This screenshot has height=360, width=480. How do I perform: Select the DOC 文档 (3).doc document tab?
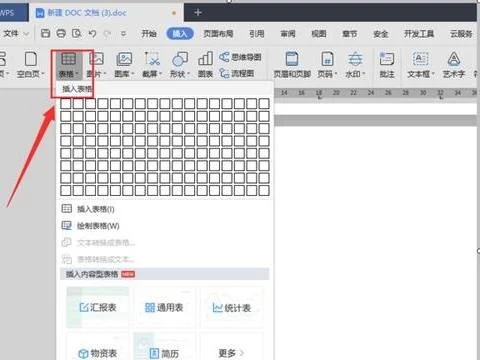(x=107, y=13)
